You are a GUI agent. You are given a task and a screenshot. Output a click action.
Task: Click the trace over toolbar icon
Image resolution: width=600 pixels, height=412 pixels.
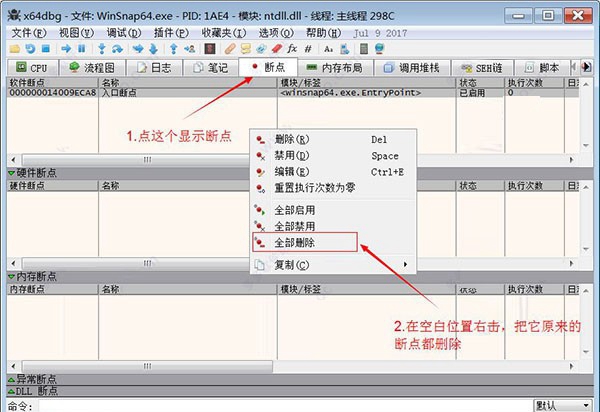[x=153, y=49]
